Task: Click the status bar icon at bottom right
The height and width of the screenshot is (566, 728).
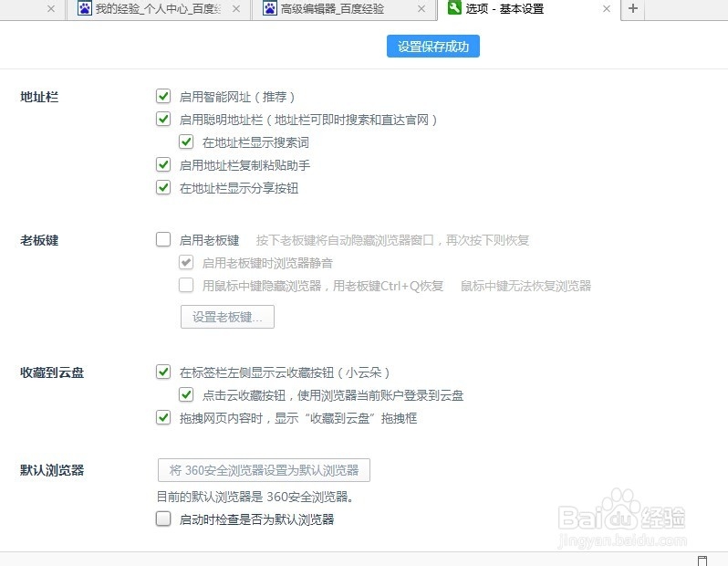Action: [x=702, y=561]
